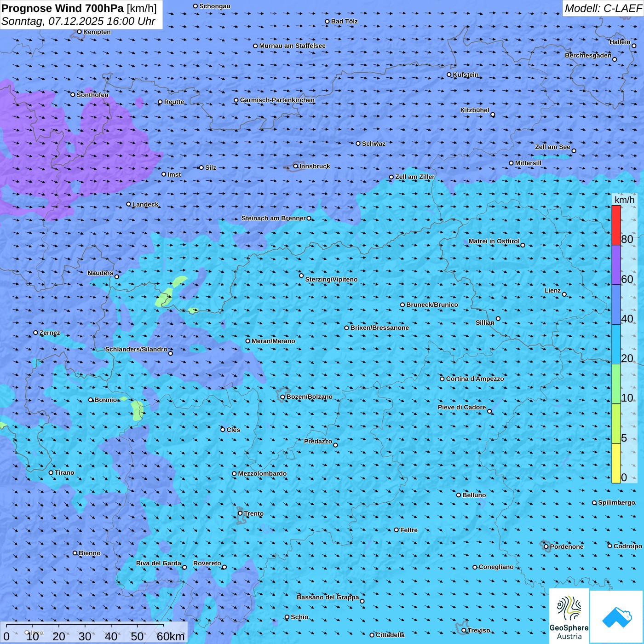The width and height of the screenshot is (644, 644).
Task: Click the red 80 km/h legend color
Action: [x=616, y=225]
